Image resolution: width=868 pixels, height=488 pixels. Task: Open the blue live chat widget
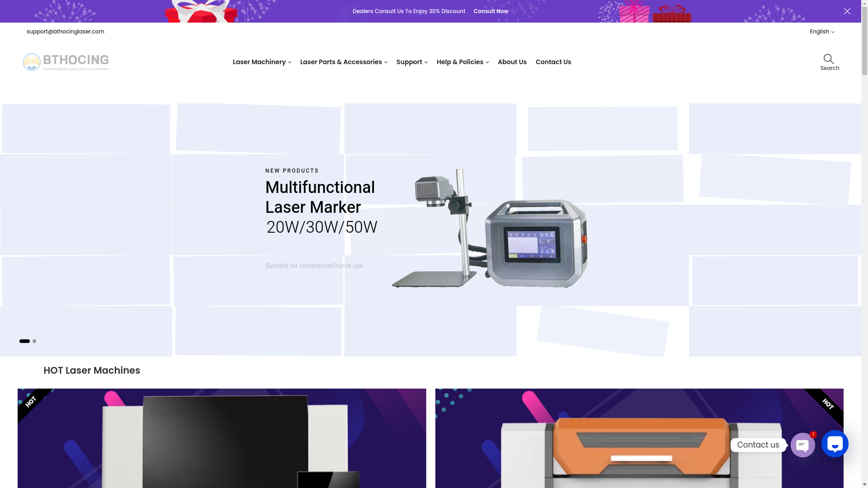[835, 444]
